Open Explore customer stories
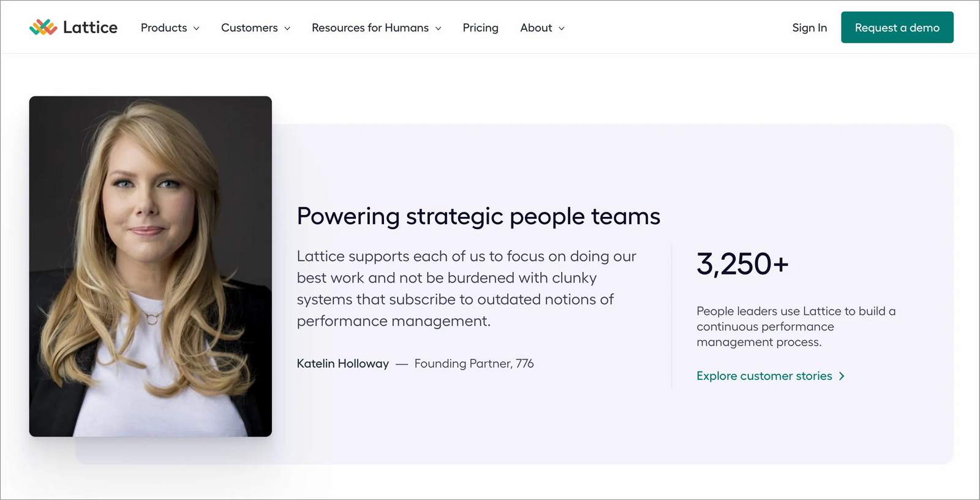Viewport: 980px width, 500px height. tap(764, 376)
